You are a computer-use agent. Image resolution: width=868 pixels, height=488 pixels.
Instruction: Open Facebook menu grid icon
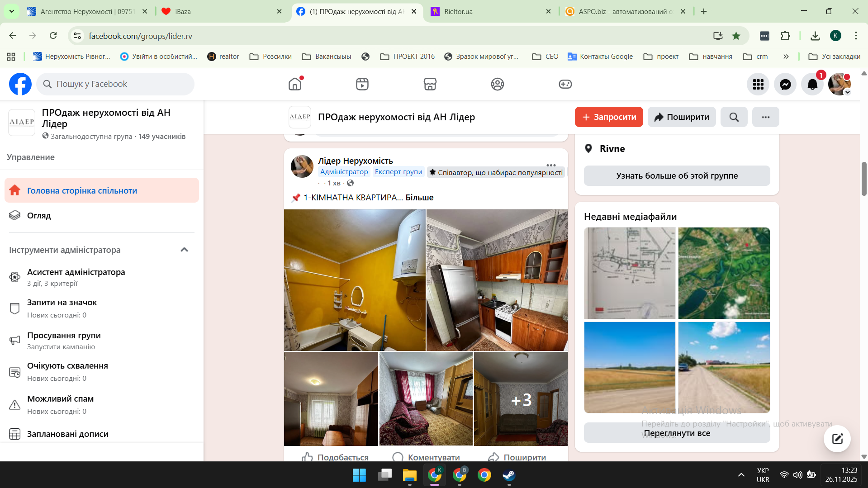coord(758,84)
